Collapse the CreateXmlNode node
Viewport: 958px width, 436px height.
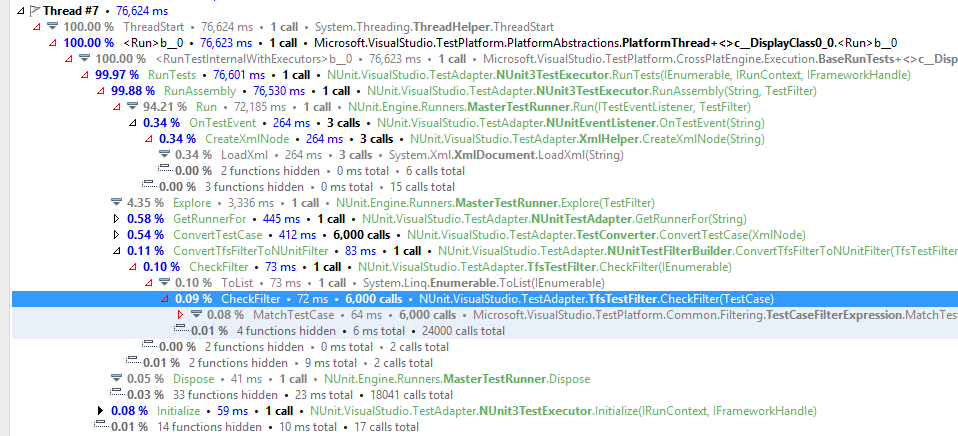coord(148,139)
